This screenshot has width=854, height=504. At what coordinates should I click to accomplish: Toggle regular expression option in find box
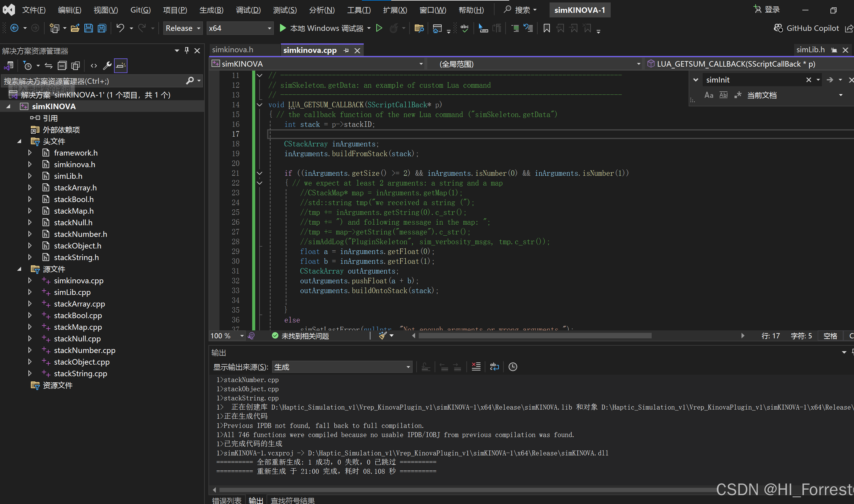coord(738,95)
